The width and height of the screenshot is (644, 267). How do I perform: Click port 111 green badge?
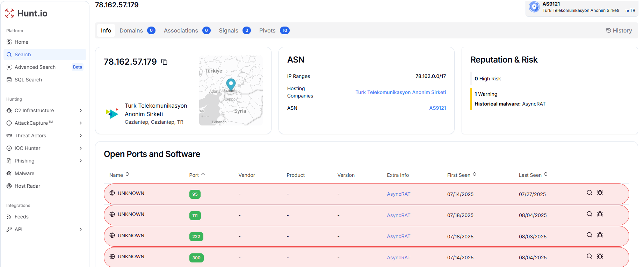[195, 216]
